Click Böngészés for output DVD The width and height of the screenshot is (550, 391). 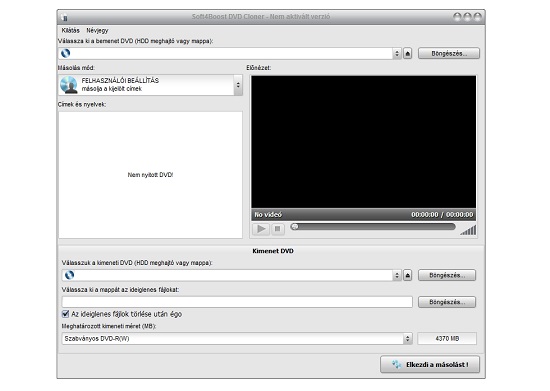[447, 275]
